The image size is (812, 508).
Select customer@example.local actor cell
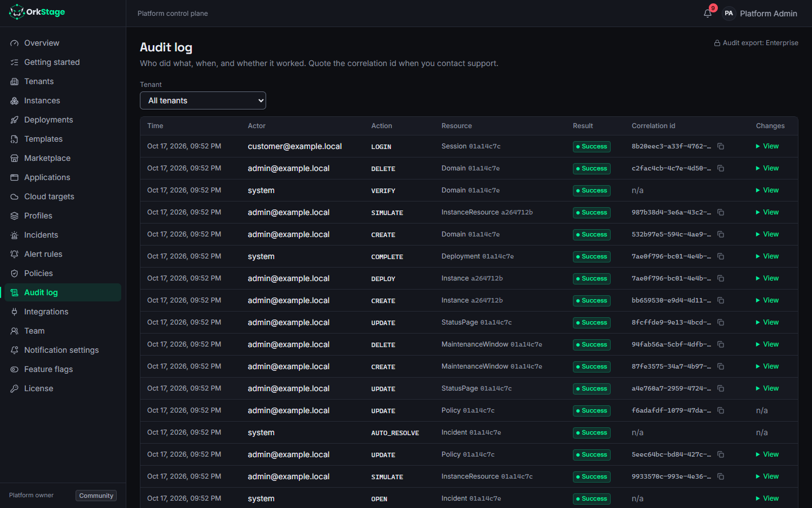click(295, 146)
